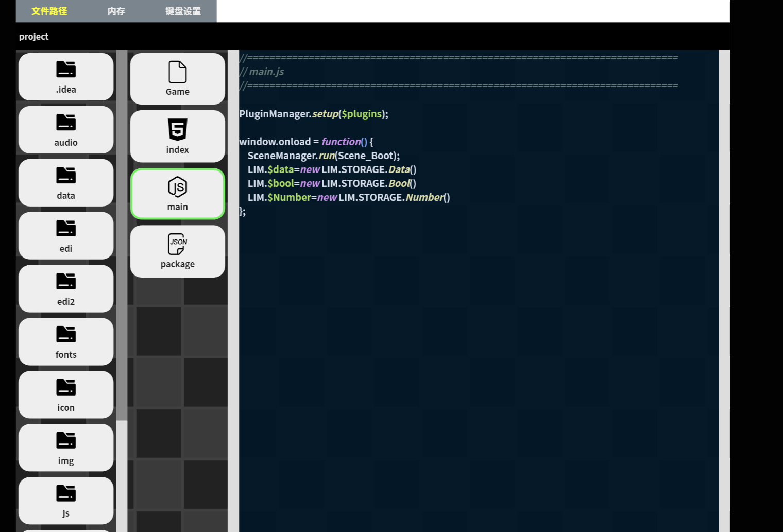This screenshot has width=783, height=532.
Task: Click the '// main.js' comment line
Action: (262, 72)
